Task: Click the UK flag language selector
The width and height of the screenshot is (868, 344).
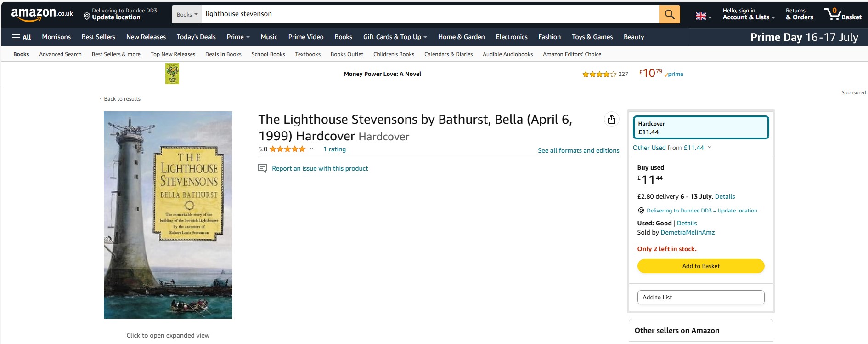Action: [x=704, y=17]
